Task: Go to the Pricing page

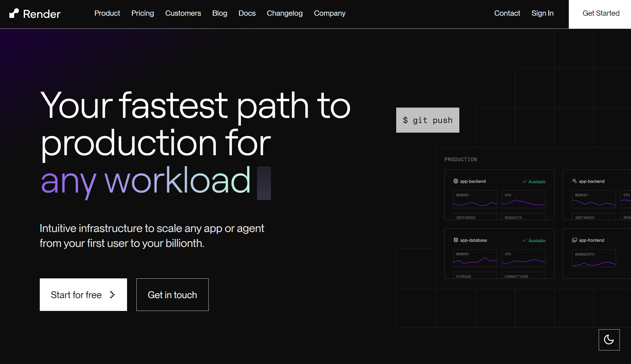Action: coord(143,13)
